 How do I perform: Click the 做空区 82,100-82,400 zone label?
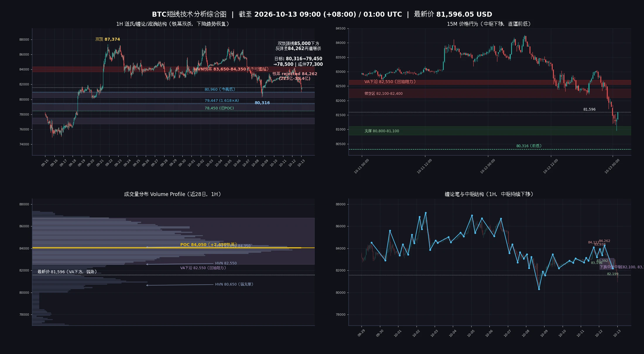click(383, 93)
